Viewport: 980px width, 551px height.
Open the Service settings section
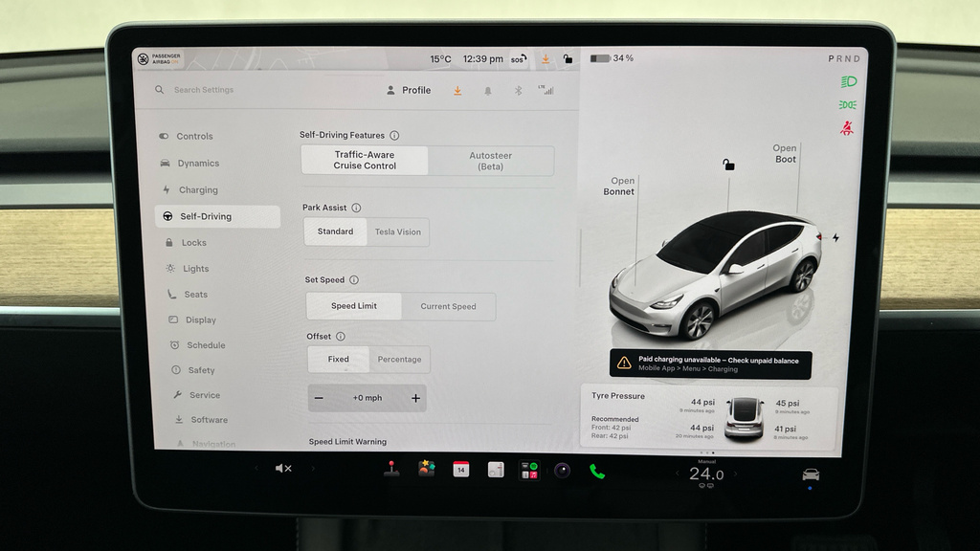click(197, 395)
